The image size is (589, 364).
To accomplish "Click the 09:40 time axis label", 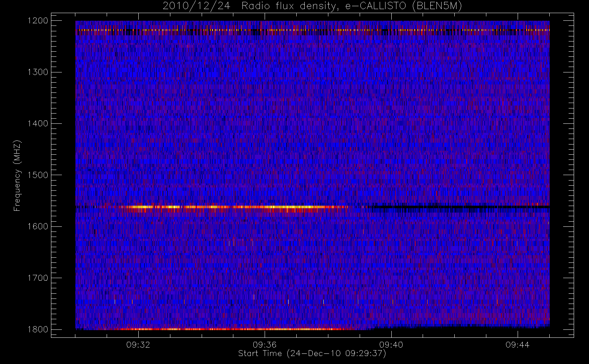I will click(391, 345).
